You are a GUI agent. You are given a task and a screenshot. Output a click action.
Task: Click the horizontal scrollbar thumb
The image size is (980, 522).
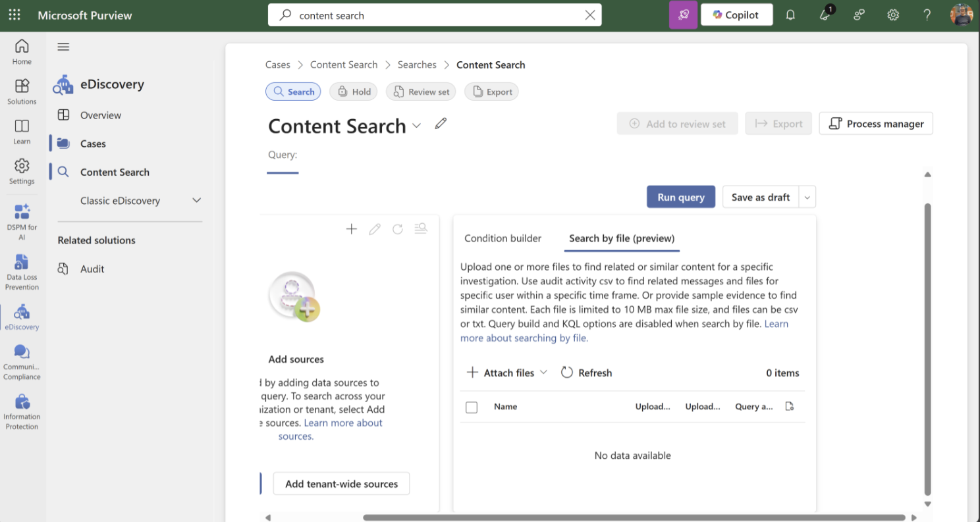coord(634,517)
